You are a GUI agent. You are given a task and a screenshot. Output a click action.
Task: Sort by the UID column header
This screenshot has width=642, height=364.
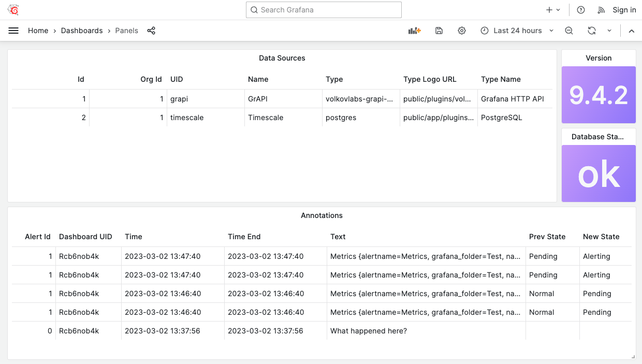point(177,79)
